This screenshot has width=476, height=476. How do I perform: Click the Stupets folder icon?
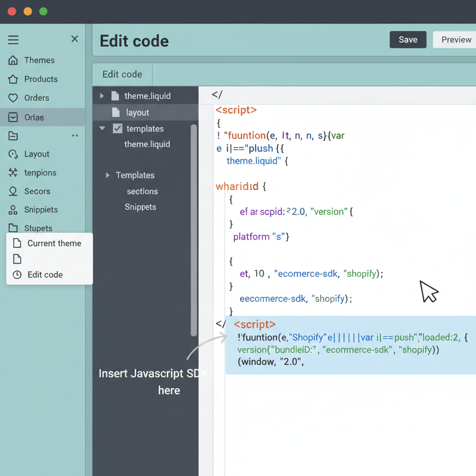[13, 228]
